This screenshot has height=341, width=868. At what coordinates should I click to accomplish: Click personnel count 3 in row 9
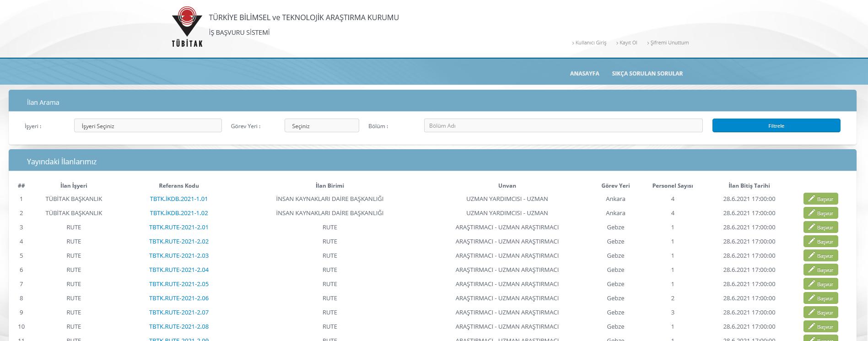coord(673,312)
